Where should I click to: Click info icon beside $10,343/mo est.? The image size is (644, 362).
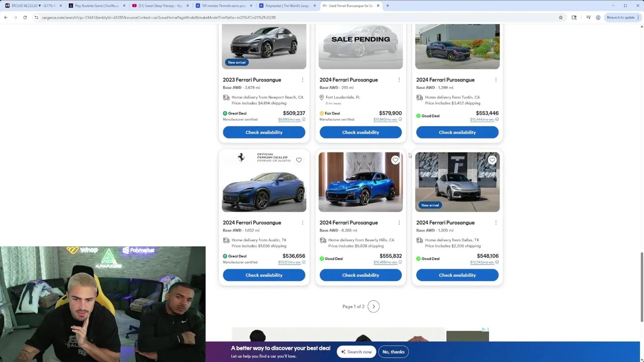click(x=497, y=262)
